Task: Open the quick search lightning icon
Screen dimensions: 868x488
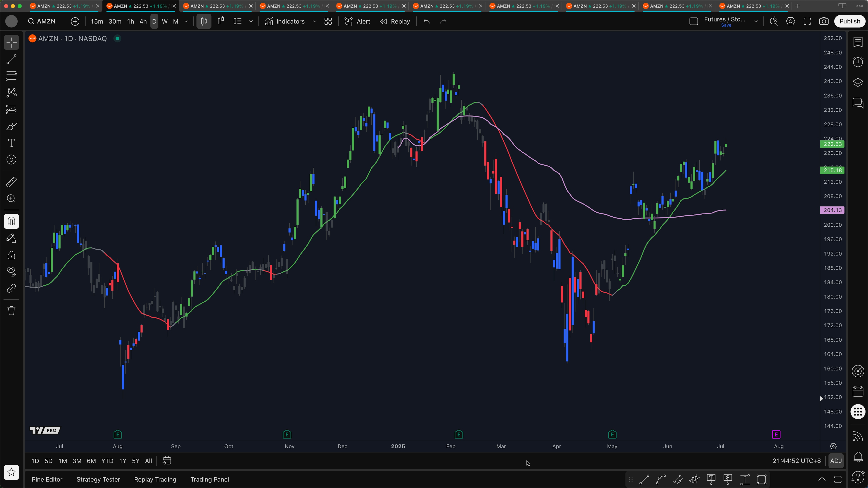Action: pyautogui.click(x=774, y=21)
